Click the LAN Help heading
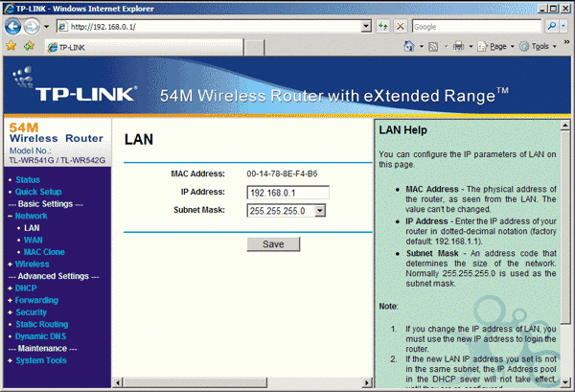The height and width of the screenshot is (392, 575). (x=402, y=130)
